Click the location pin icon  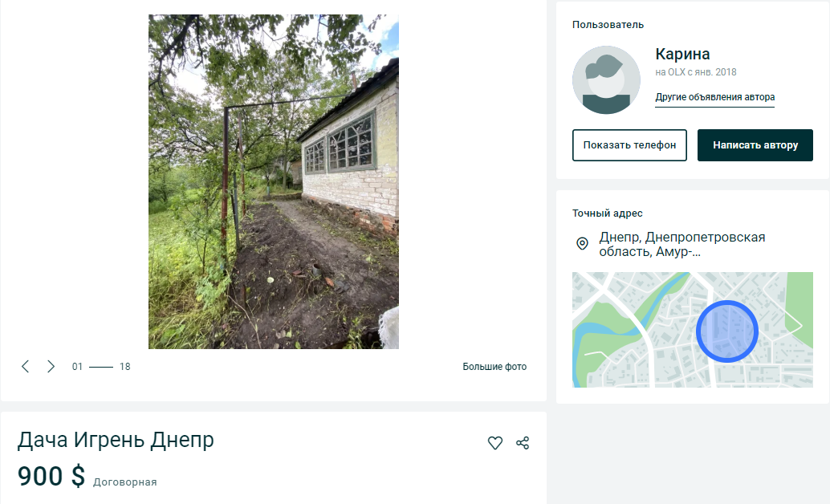(582, 243)
